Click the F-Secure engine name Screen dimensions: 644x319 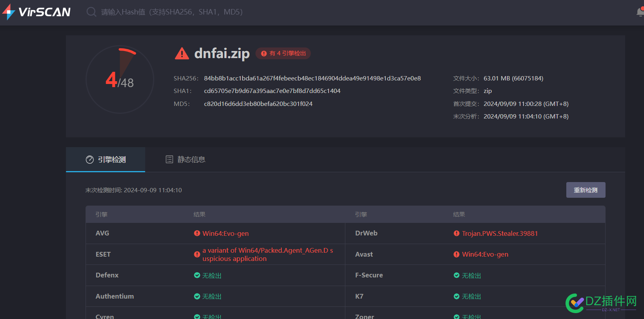click(x=369, y=275)
